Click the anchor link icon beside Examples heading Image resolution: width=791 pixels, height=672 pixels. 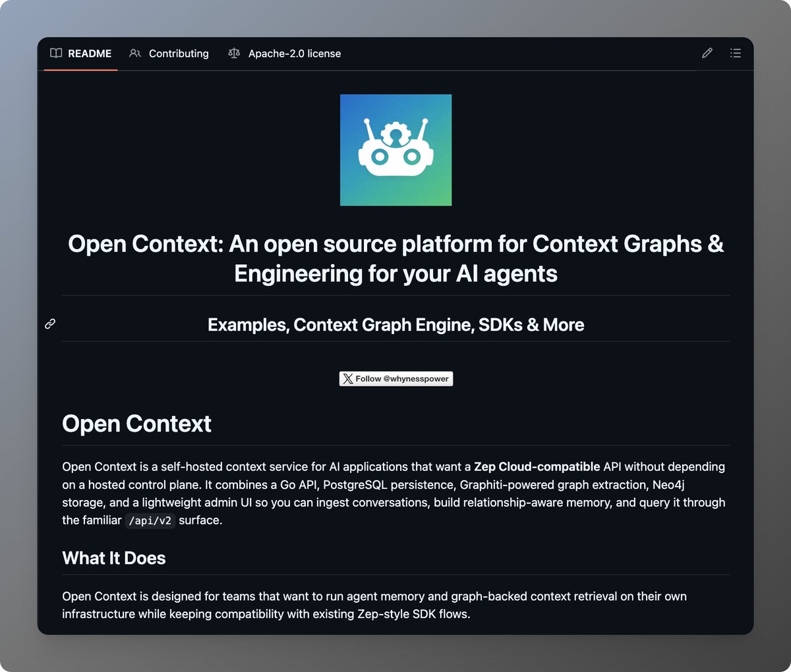pos(50,324)
